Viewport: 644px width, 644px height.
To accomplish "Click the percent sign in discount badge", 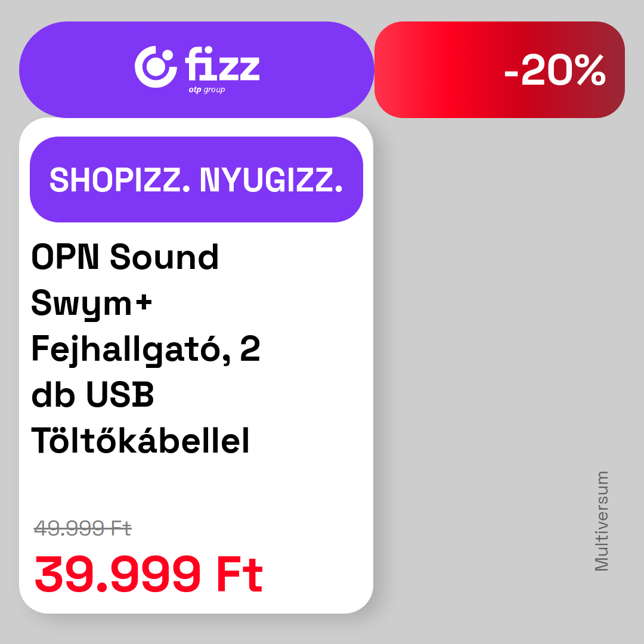I will click(590, 70).
